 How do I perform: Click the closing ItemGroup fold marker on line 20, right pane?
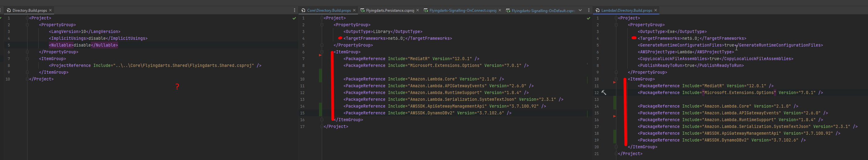coord(616,147)
